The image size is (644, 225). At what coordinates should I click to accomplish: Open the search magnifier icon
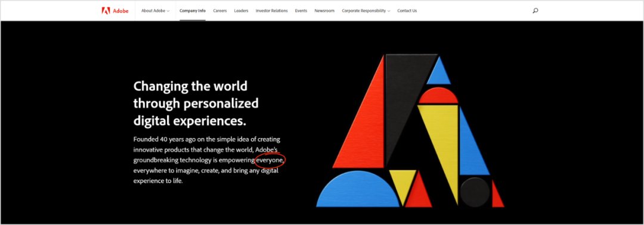(x=535, y=11)
